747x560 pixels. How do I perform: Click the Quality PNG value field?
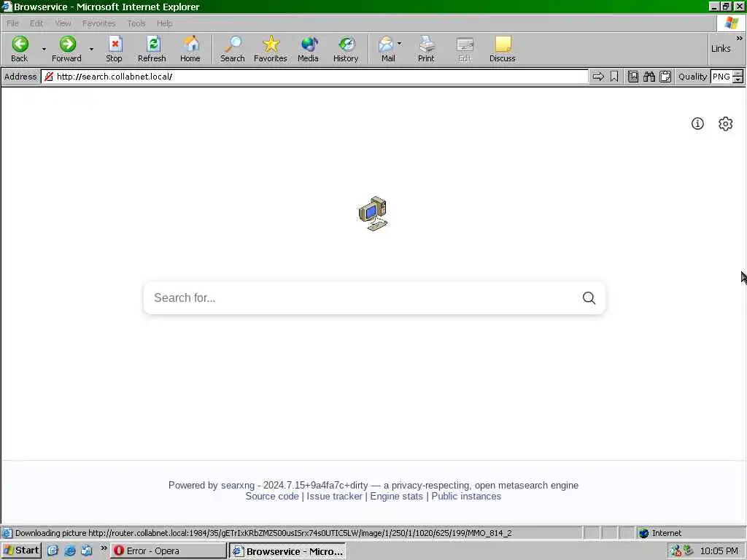(721, 77)
